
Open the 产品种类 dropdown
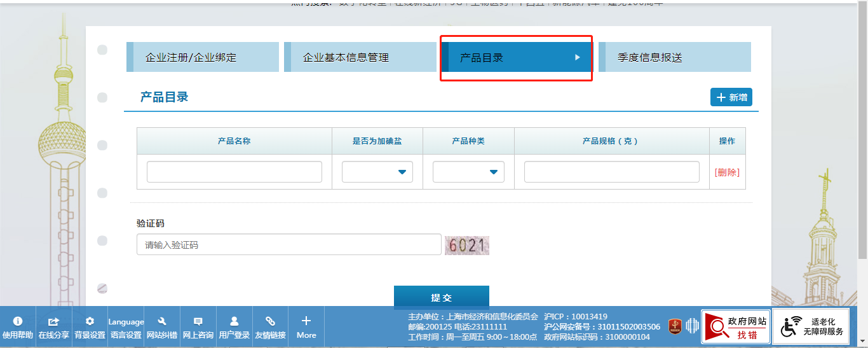[x=468, y=172]
